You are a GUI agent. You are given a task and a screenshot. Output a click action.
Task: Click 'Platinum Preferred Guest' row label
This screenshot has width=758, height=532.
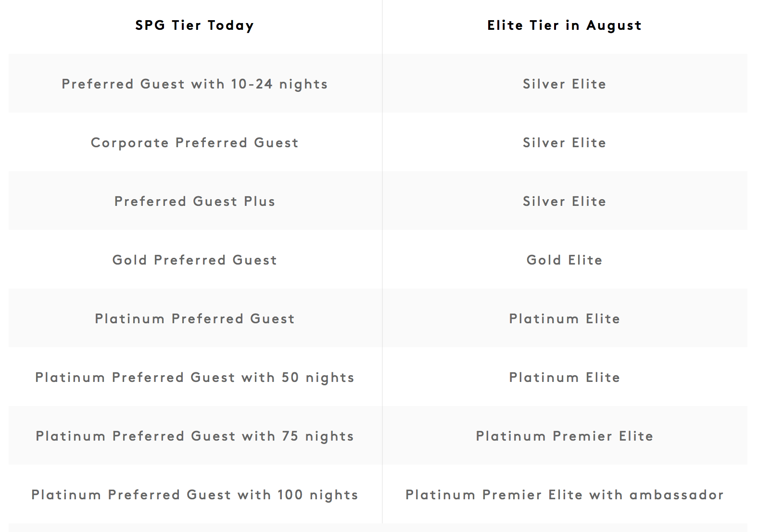195,318
